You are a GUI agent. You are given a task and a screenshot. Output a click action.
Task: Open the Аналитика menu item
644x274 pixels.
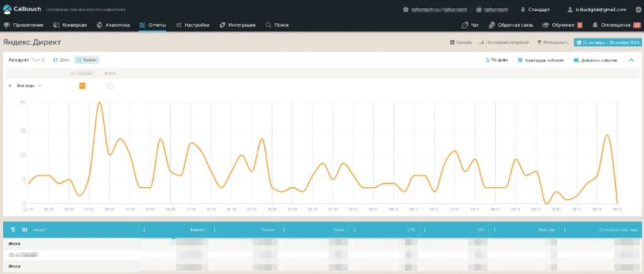pyautogui.click(x=113, y=25)
